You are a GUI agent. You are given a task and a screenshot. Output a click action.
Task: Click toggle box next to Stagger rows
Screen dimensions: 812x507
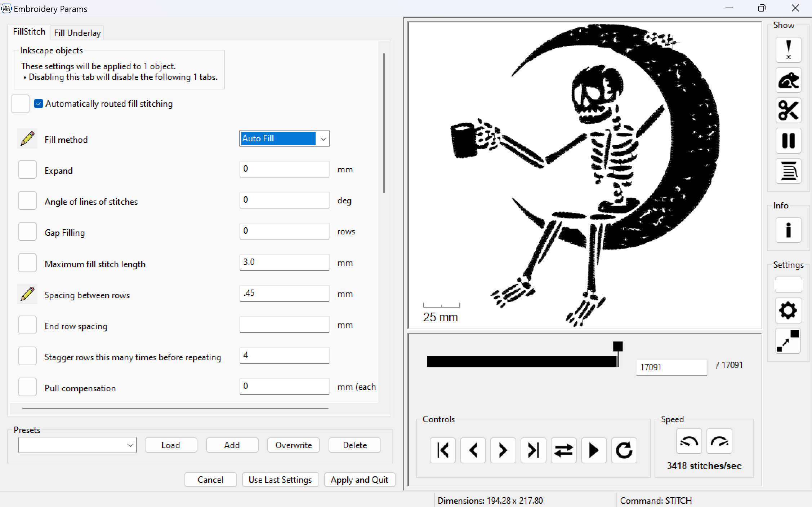(x=27, y=356)
